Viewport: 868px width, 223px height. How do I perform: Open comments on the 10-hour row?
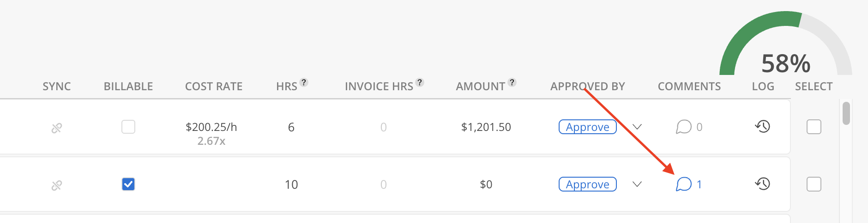[684, 184]
